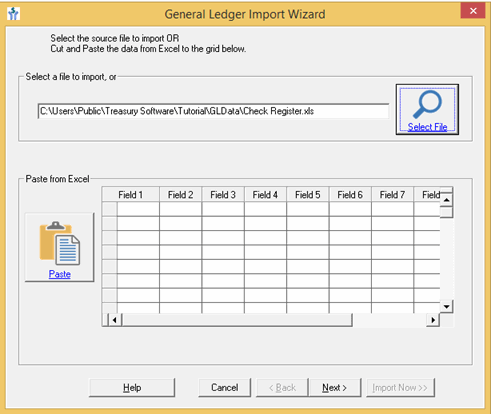Click the Import Now button
The image size is (491, 414).
tap(400, 388)
